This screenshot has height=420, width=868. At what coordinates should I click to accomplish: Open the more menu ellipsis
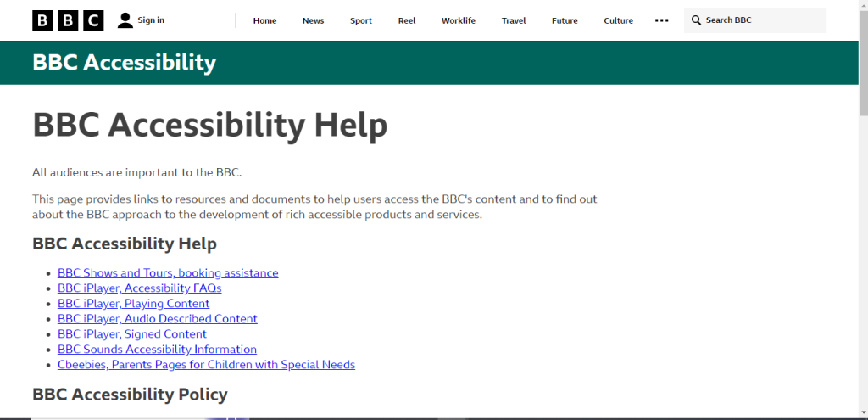[661, 20]
